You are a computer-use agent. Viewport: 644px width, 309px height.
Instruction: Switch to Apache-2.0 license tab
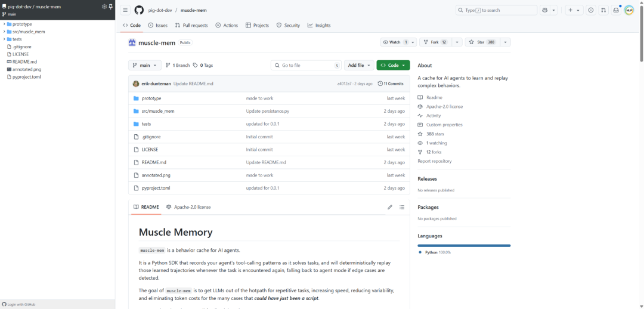[188, 207]
